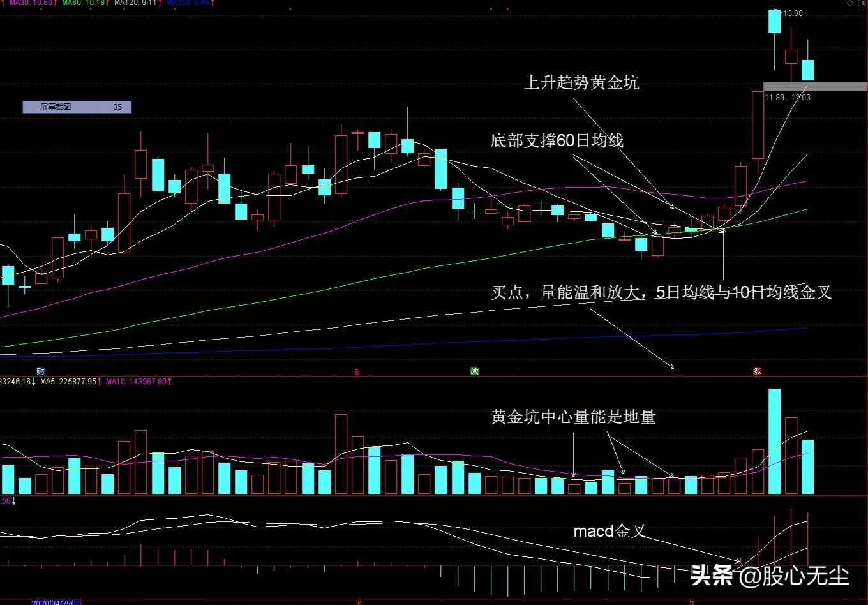The width and height of the screenshot is (868, 605).
Task: Click the red $ dividend marker
Action: tap(357, 372)
